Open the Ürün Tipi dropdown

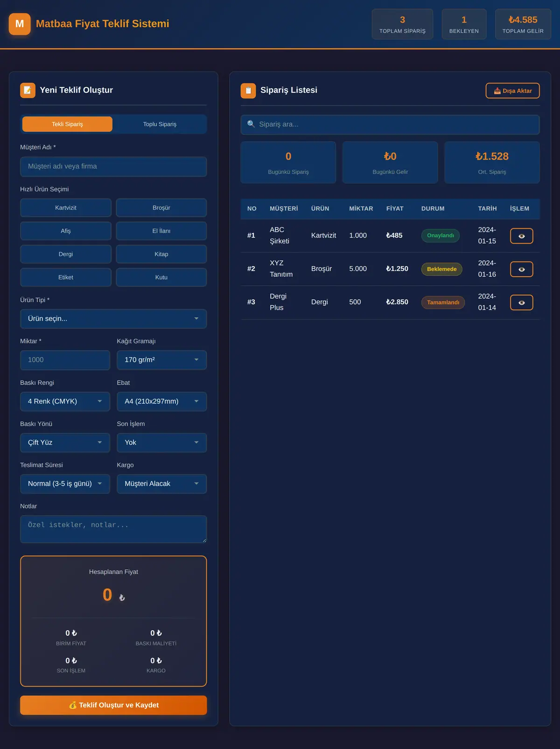(x=113, y=318)
